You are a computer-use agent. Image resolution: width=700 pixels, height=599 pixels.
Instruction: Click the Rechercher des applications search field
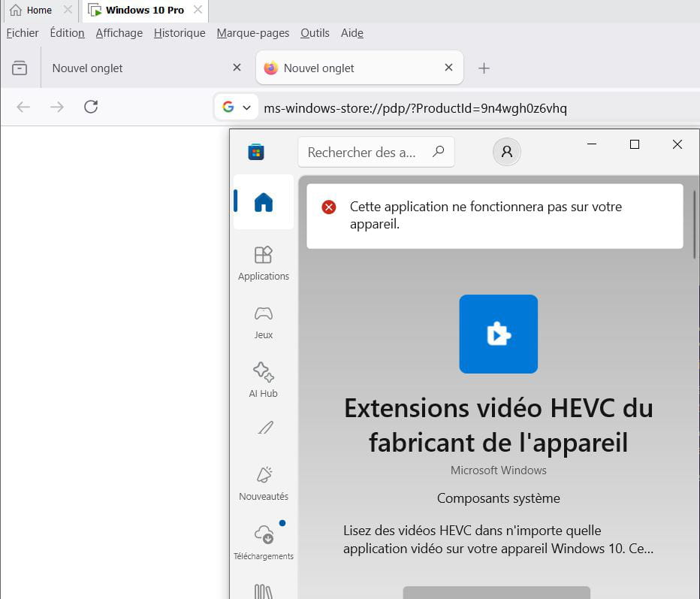click(x=376, y=153)
